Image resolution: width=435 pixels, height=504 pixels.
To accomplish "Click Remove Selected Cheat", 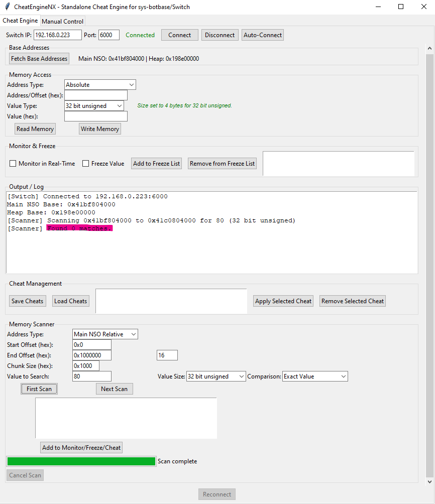I will tap(352, 301).
